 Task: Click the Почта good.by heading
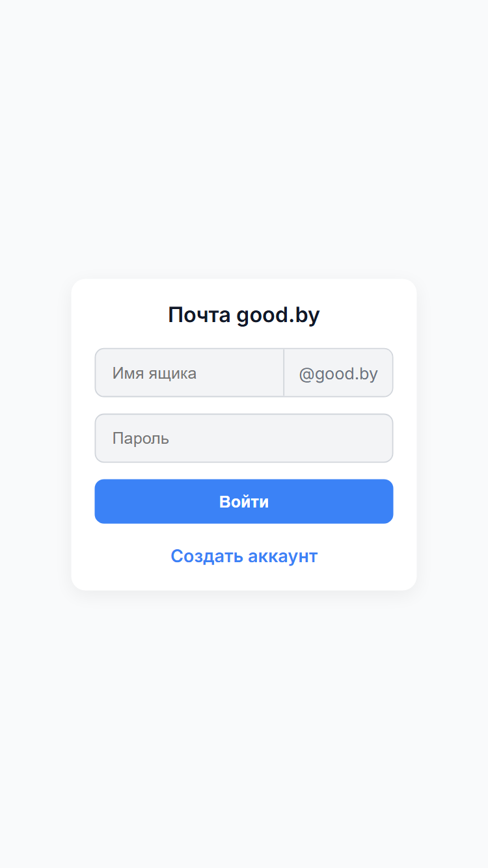[x=244, y=315]
